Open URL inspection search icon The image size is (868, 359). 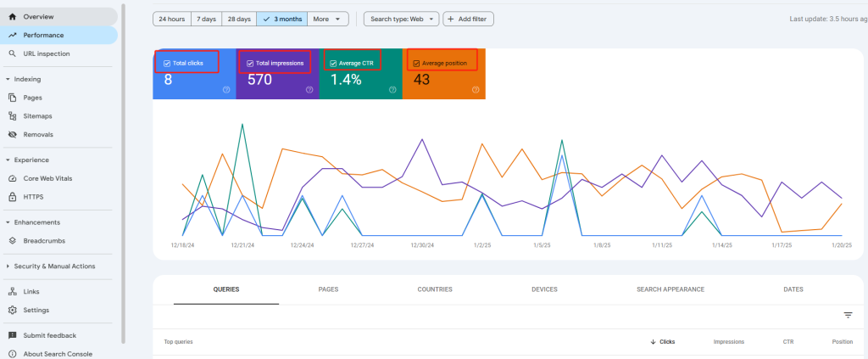point(12,53)
